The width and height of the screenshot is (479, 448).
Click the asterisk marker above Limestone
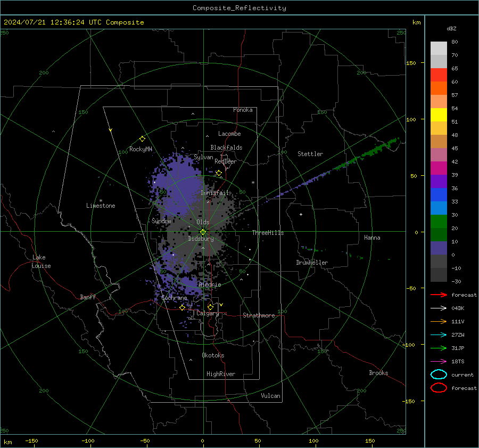click(x=101, y=201)
